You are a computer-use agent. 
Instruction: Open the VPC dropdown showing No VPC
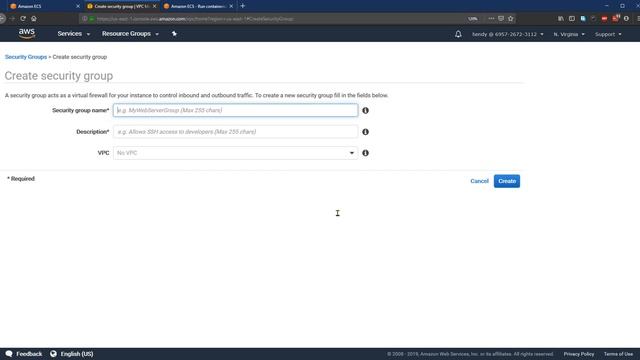236,153
